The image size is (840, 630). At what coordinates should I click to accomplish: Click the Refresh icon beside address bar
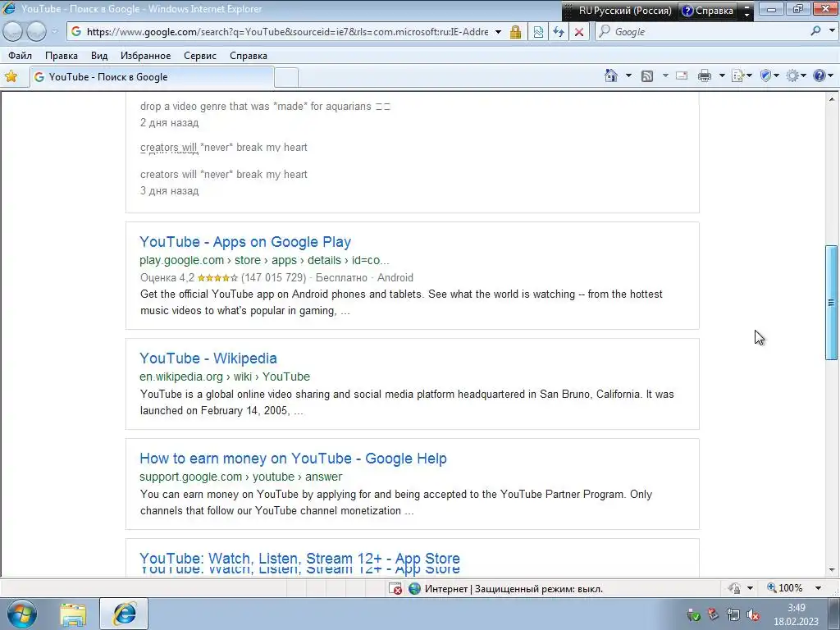click(x=559, y=32)
